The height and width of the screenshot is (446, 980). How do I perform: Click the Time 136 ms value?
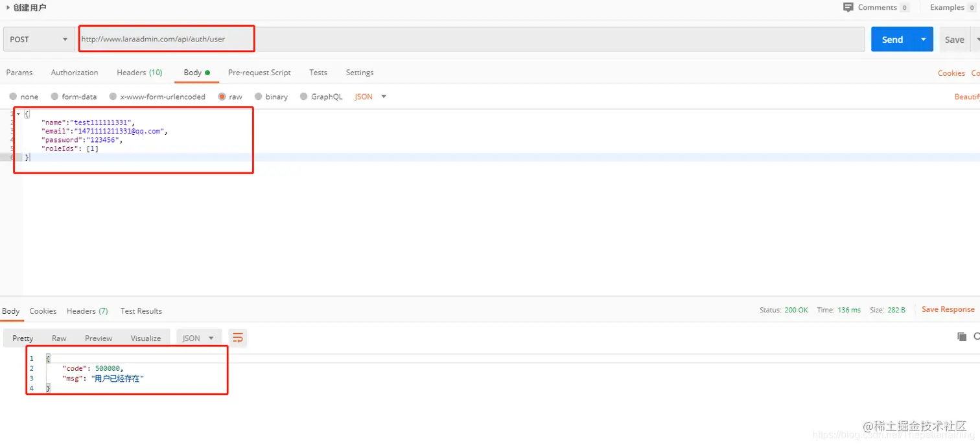pyautogui.click(x=849, y=310)
